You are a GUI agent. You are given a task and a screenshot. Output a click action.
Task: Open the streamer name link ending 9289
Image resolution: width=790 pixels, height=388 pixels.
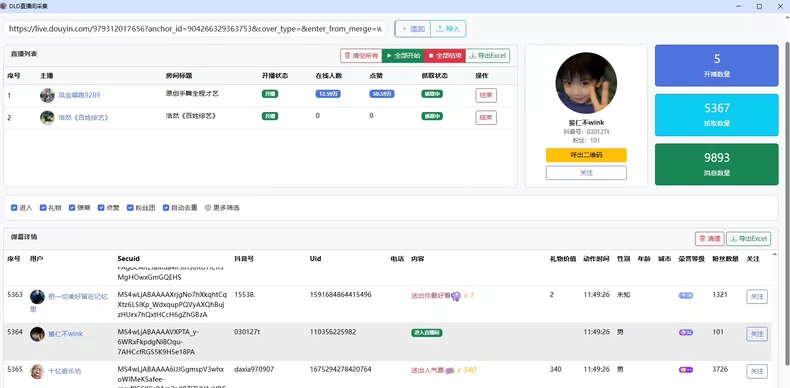point(79,95)
